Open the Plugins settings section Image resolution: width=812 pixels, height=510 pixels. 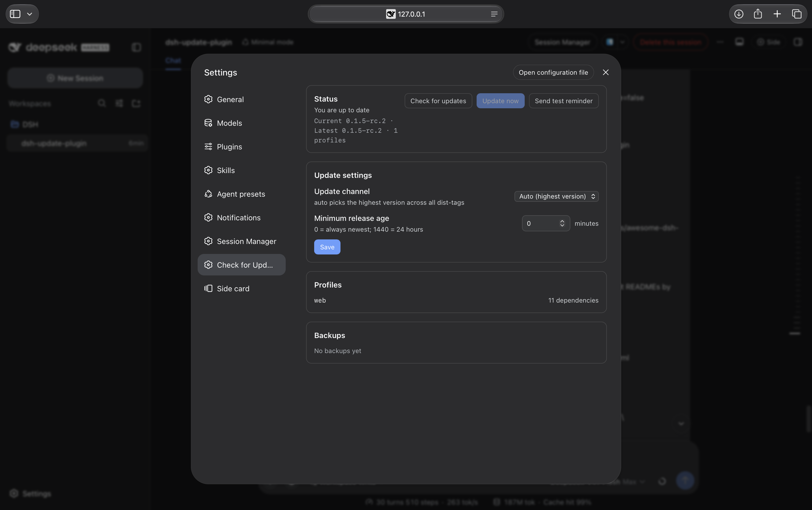pyautogui.click(x=241, y=146)
